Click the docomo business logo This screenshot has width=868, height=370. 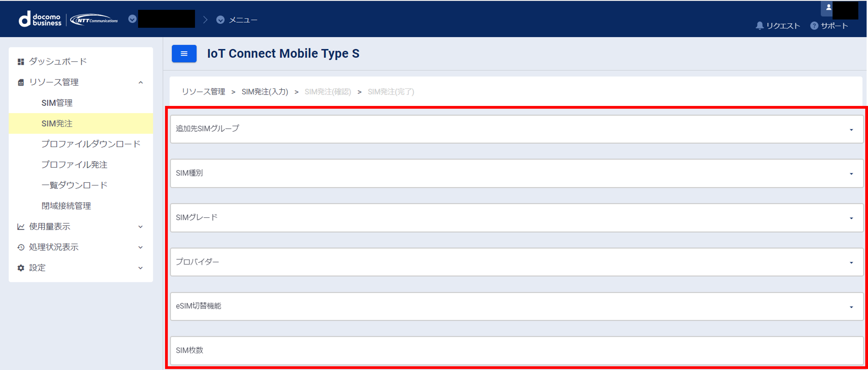[x=40, y=19]
